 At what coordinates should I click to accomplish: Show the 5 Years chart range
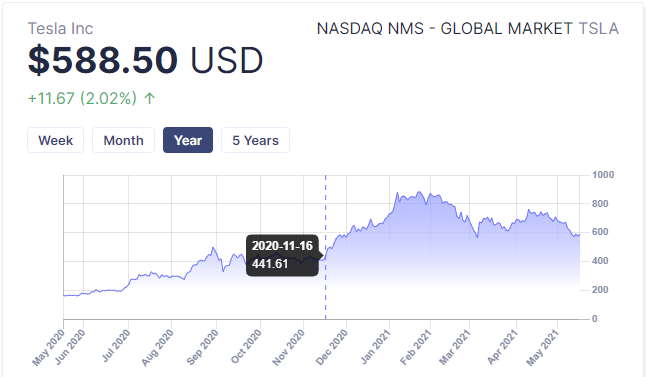255,140
